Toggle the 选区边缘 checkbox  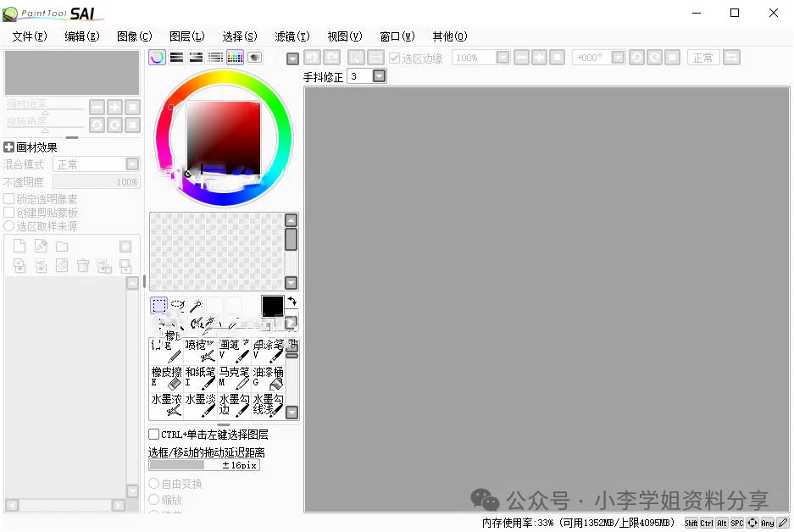(x=395, y=58)
